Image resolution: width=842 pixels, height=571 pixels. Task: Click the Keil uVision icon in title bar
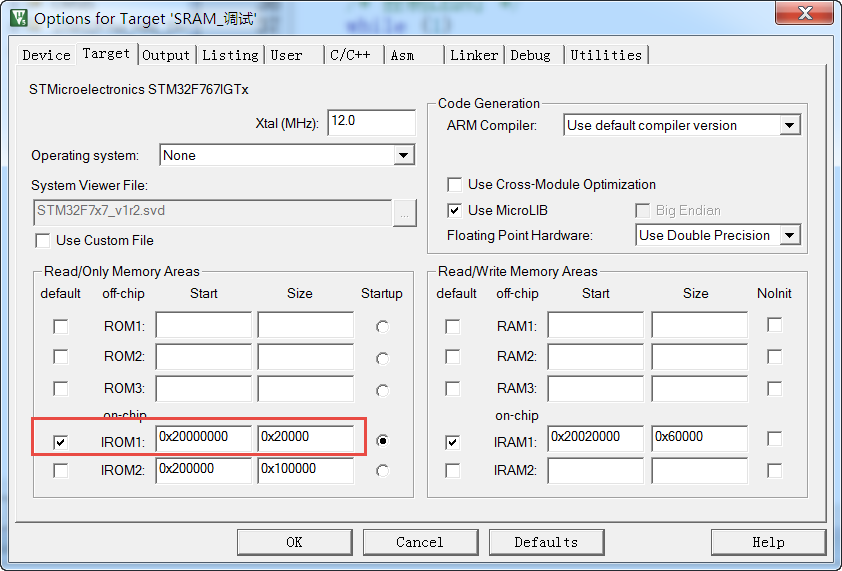(18, 18)
